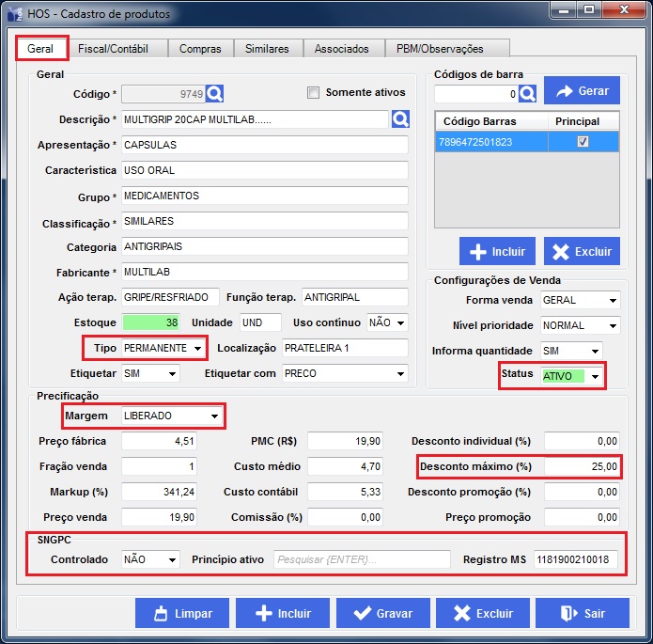653x644 pixels.
Task: Click the magnifier icon beside Código field
Action: (x=215, y=93)
